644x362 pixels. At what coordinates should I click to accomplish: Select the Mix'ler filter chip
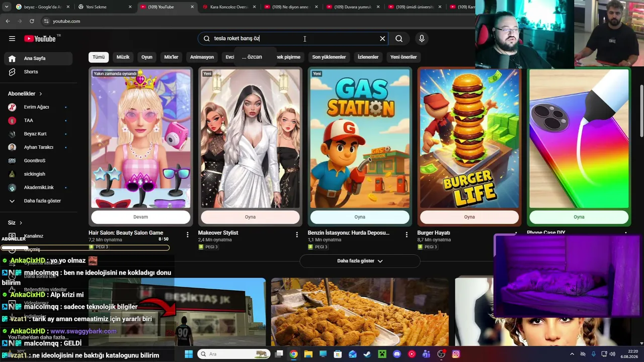tap(171, 57)
